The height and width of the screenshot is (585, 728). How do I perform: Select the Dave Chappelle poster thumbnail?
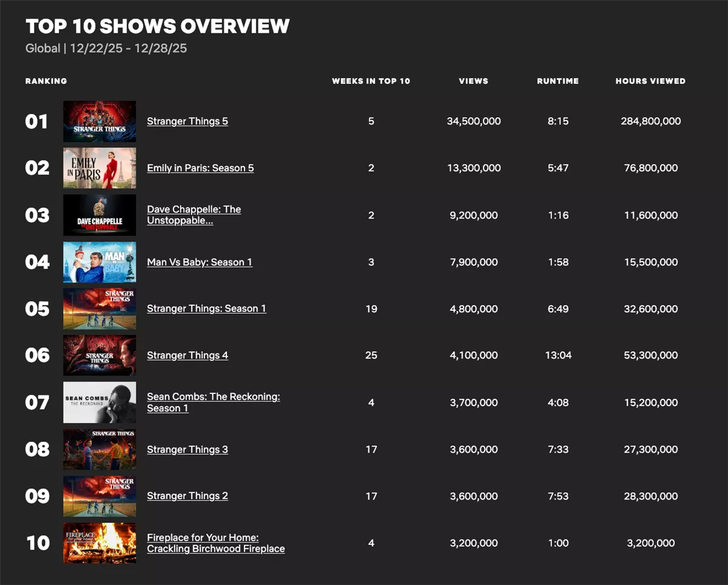pyautogui.click(x=99, y=215)
